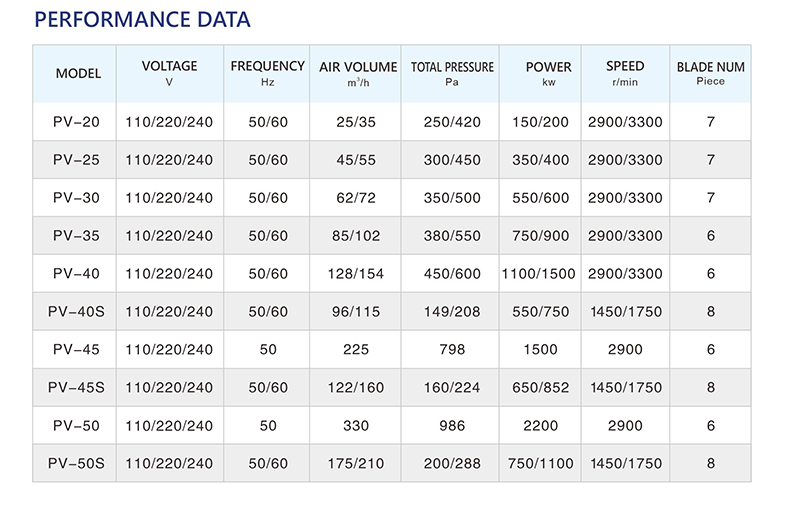The height and width of the screenshot is (523, 790).
Task: Select the MODEL column header
Action: pyautogui.click(x=78, y=74)
